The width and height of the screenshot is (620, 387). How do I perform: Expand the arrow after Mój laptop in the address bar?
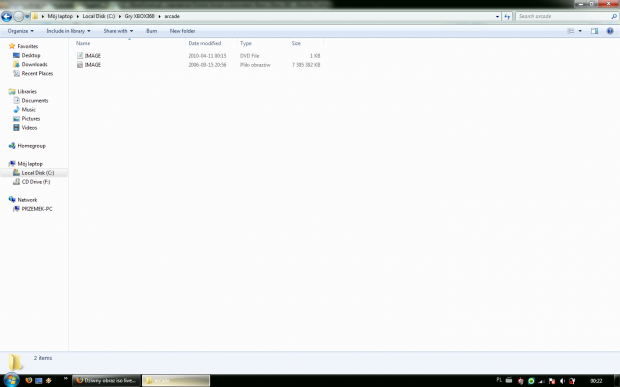click(x=78, y=16)
